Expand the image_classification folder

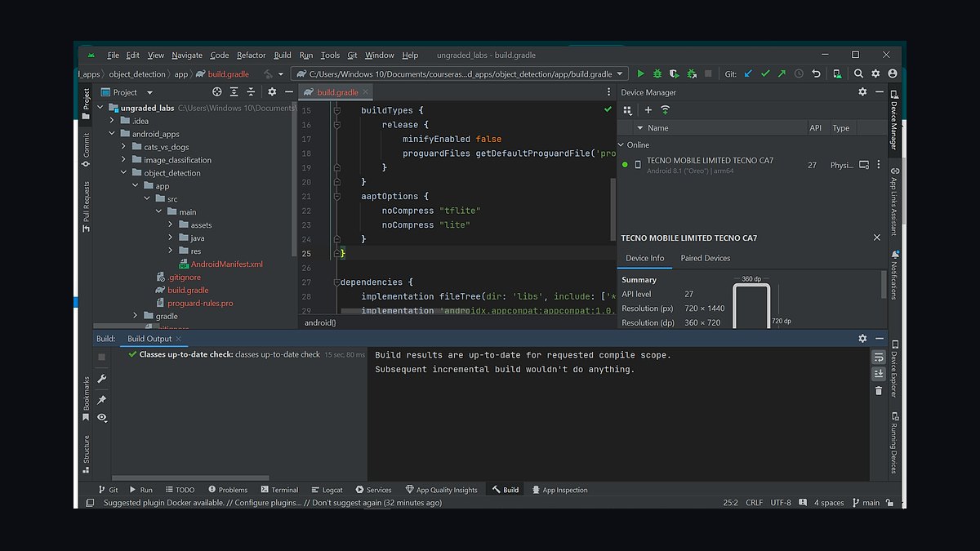(x=124, y=160)
